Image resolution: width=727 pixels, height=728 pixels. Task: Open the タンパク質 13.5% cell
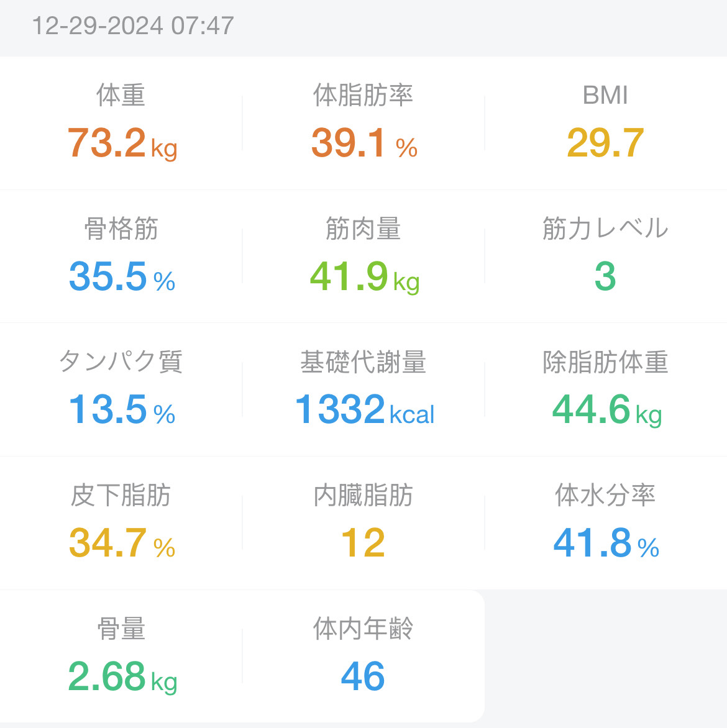(x=121, y=389)
